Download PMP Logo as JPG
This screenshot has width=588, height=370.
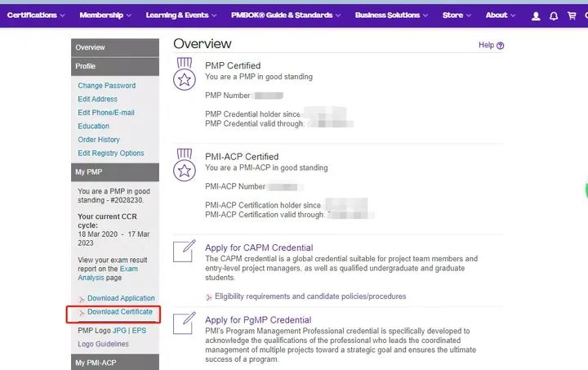pos(119,331)
